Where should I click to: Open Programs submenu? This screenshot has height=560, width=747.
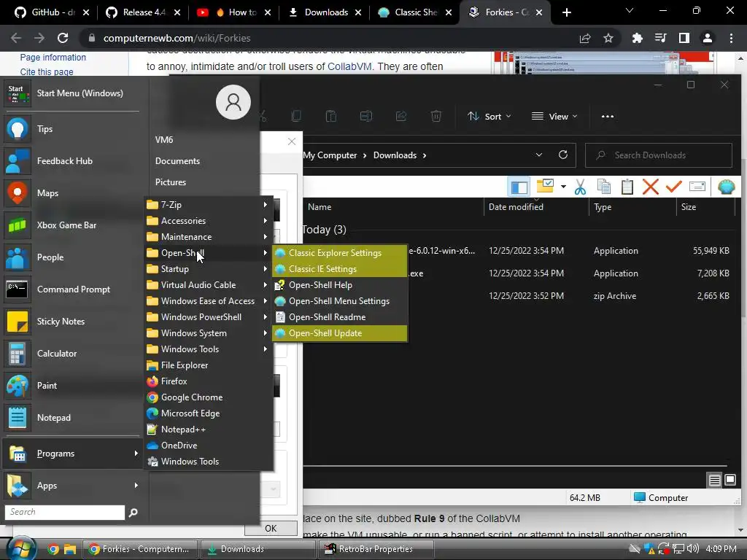pyautogui.click(x=72, y=454)
